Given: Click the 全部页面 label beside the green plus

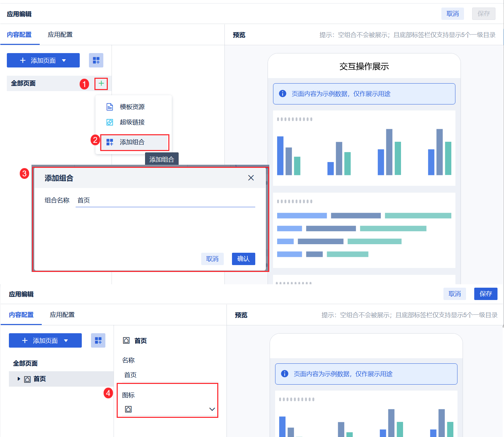Looking at the screenshot, I should [23, 83].
